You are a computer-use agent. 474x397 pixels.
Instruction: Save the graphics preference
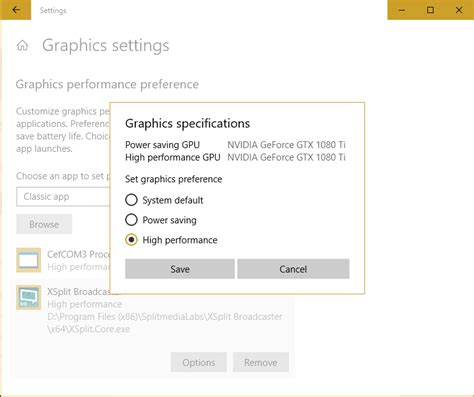coord(180,269)
